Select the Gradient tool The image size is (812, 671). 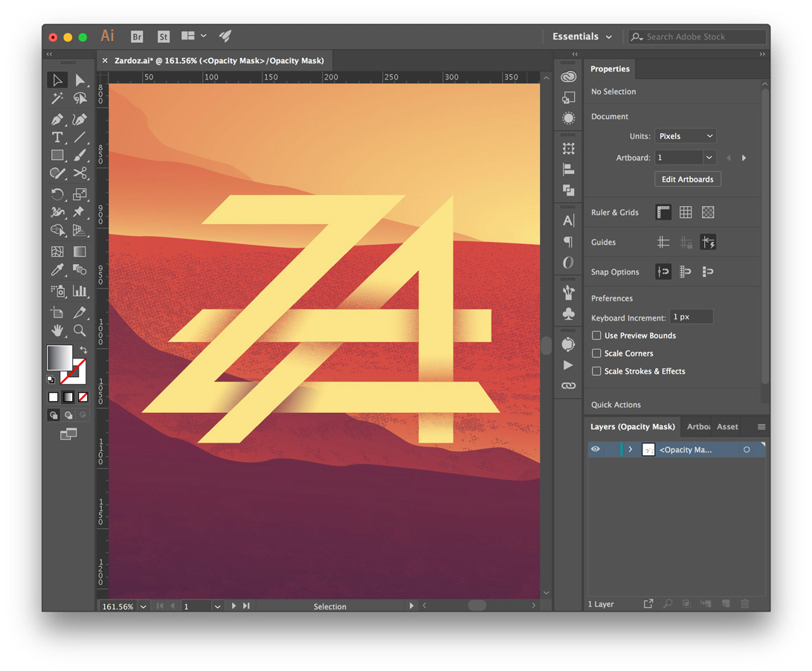pyautogui.click(x=80, y=252)
